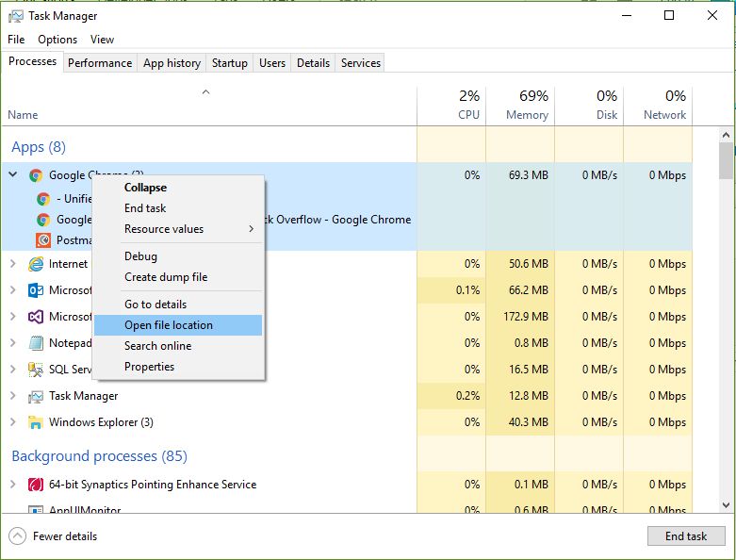Expand the Windows Explorer (3) row
This screenshot has height=560, width=736.
pos(13,422)
